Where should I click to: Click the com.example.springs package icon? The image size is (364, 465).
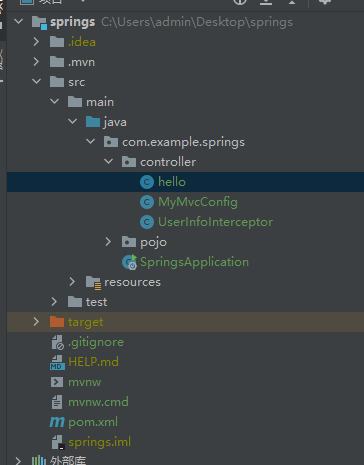111,142
